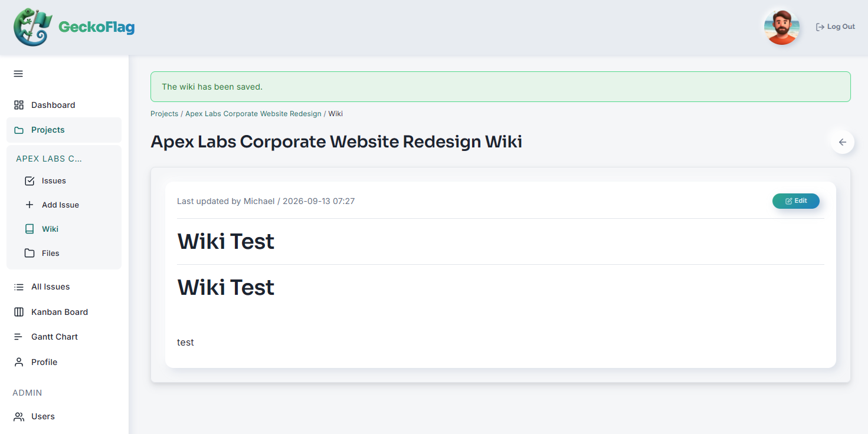Image resolution: width=868 pixels, height=434 pixels.
Task: Click the Files folder icon
Action: tap(30, 253)
